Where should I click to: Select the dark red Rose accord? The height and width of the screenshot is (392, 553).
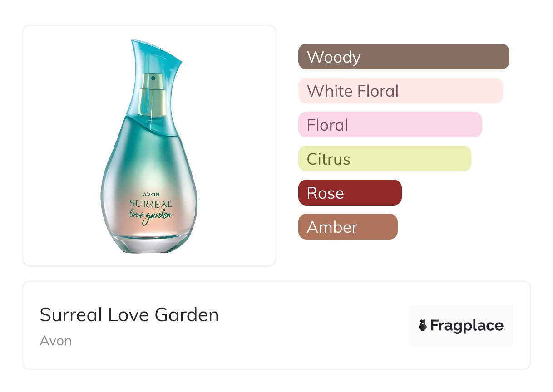[x=350, y=193]
